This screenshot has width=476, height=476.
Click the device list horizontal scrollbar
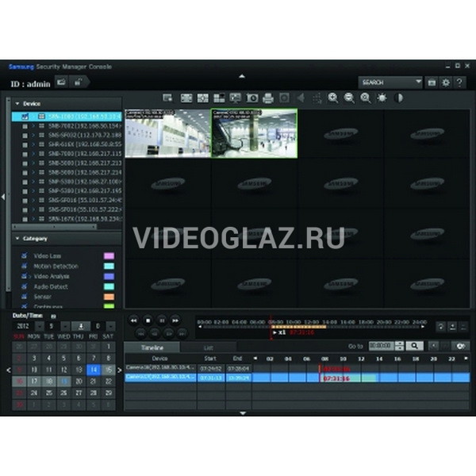(x=55, y=227)
